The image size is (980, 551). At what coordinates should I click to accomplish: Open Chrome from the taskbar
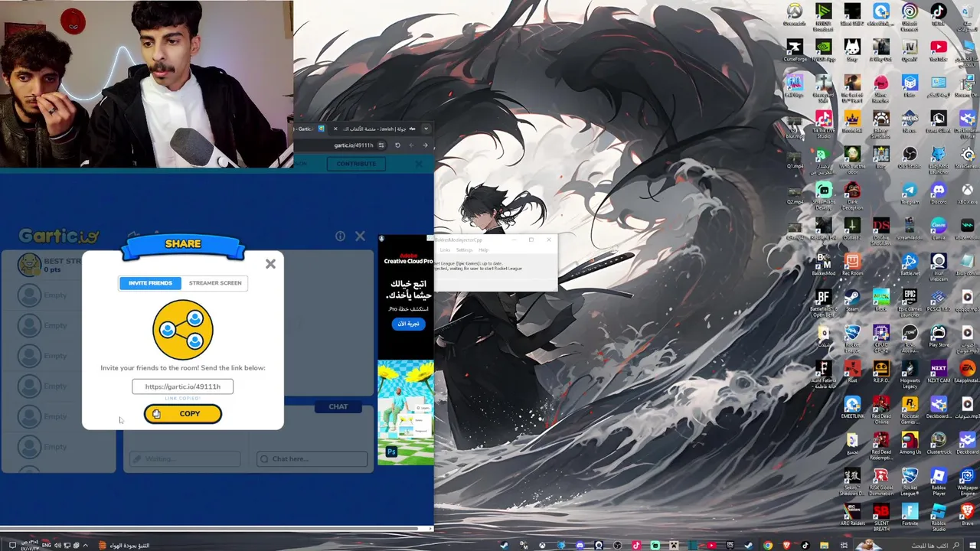pos(768,545)
